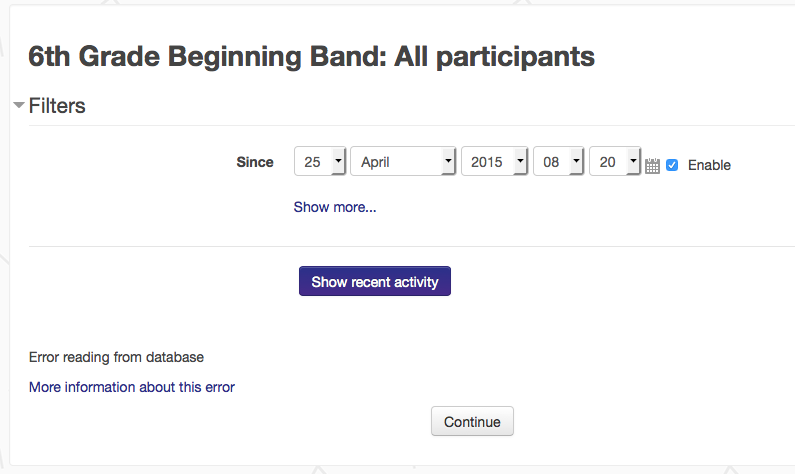Click the Continue button

(472, 421)
